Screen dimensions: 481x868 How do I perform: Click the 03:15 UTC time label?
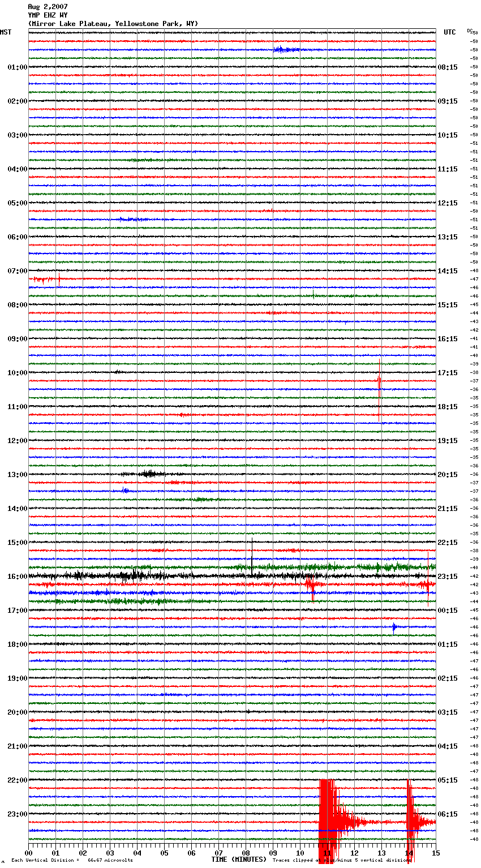pyautogui.click(x=448, y=712)
